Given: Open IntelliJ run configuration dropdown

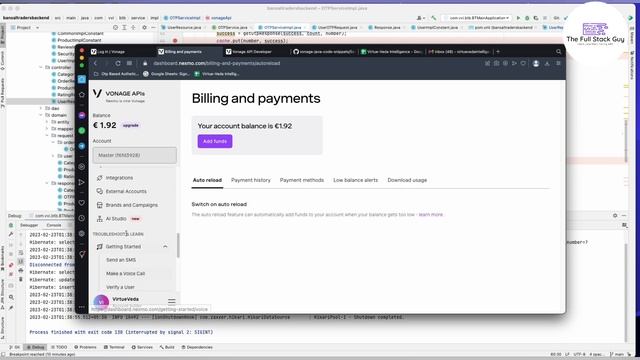Looking at the screenshot, I should tap(477, 18).
